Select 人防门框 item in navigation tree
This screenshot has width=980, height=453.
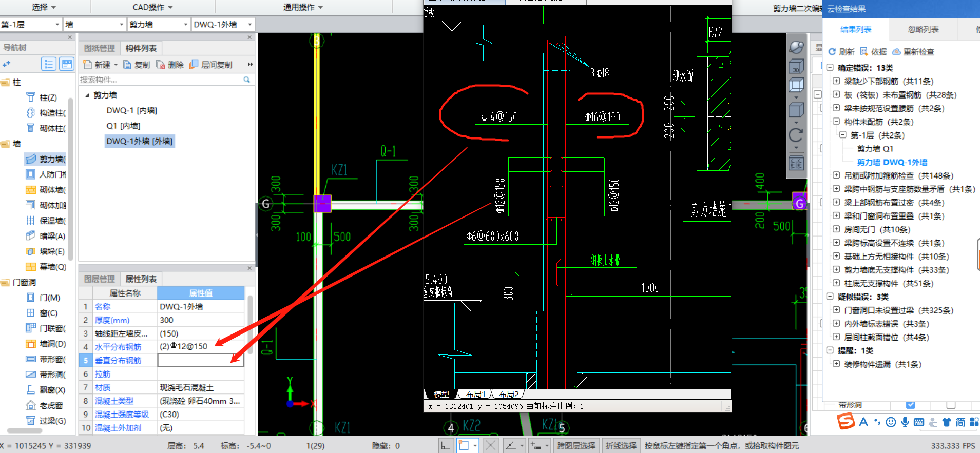coord(46,174)
